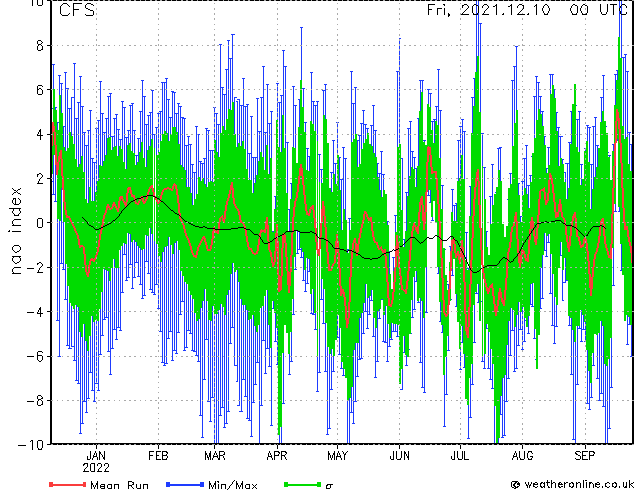The height and width of the screenshot is (490, 634).
Task: Click the y-axis value 4
Action: click(x=40, y=134)
